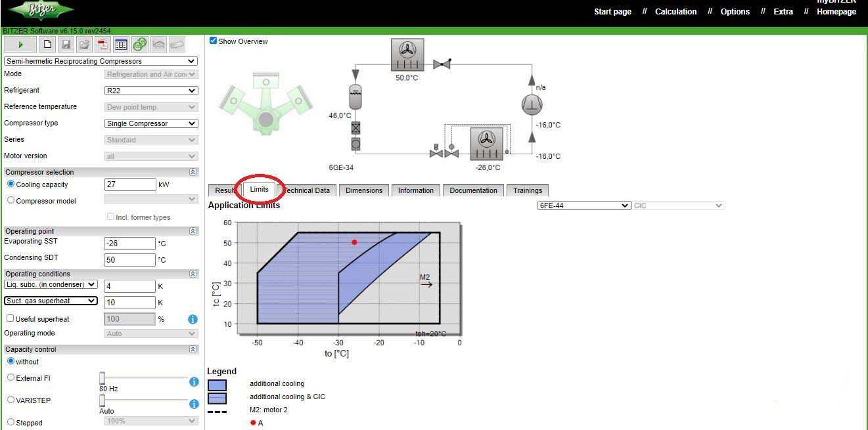Open the Extra menu link
The width and height of the screenshot is (868, 430).
783,11
